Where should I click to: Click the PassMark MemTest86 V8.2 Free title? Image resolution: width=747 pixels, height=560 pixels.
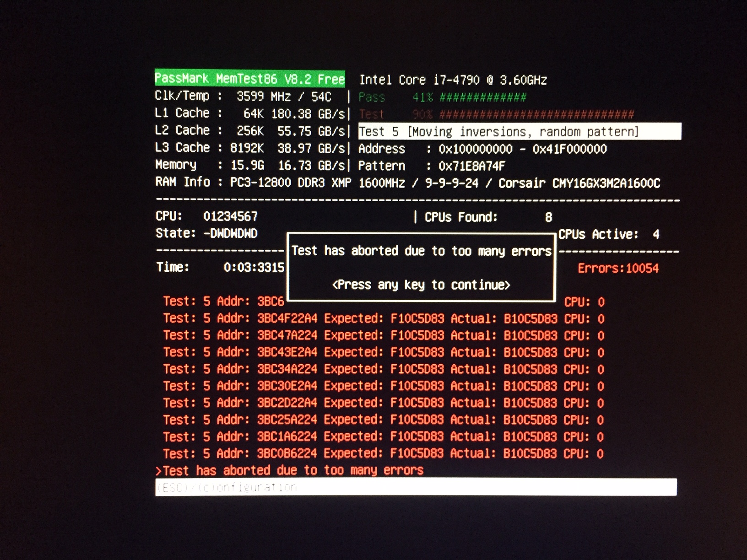tap(250, 78)
